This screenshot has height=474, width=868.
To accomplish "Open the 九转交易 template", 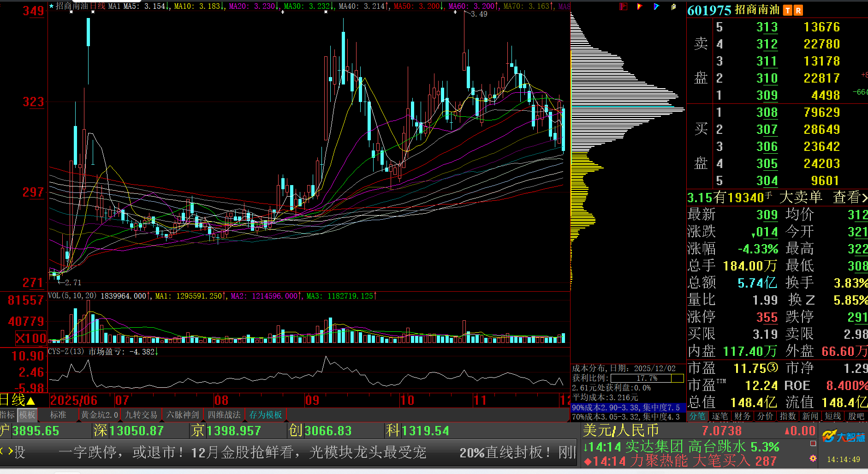I will click(141, 415).
